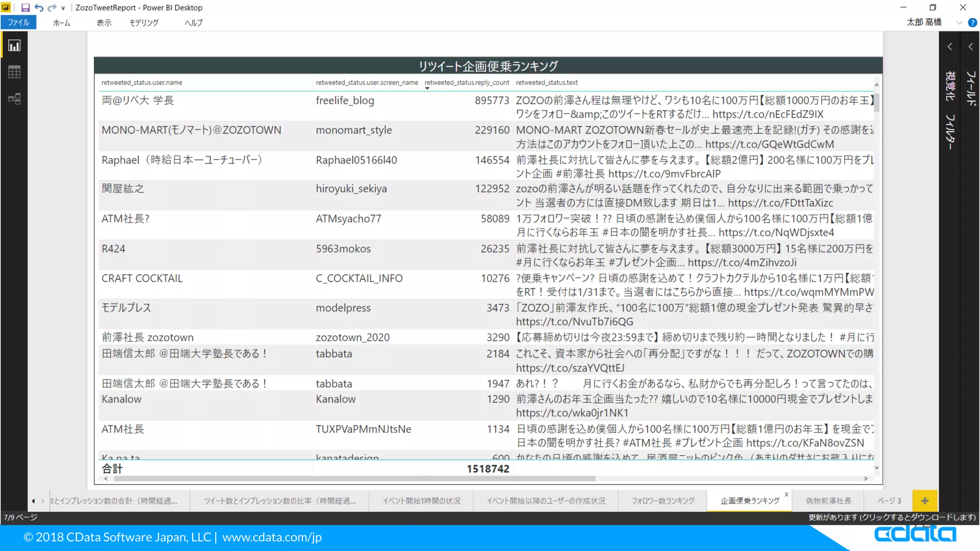980x551 pixels.
Task: Go to previous page tabs arrow
Action: point(33,501)
